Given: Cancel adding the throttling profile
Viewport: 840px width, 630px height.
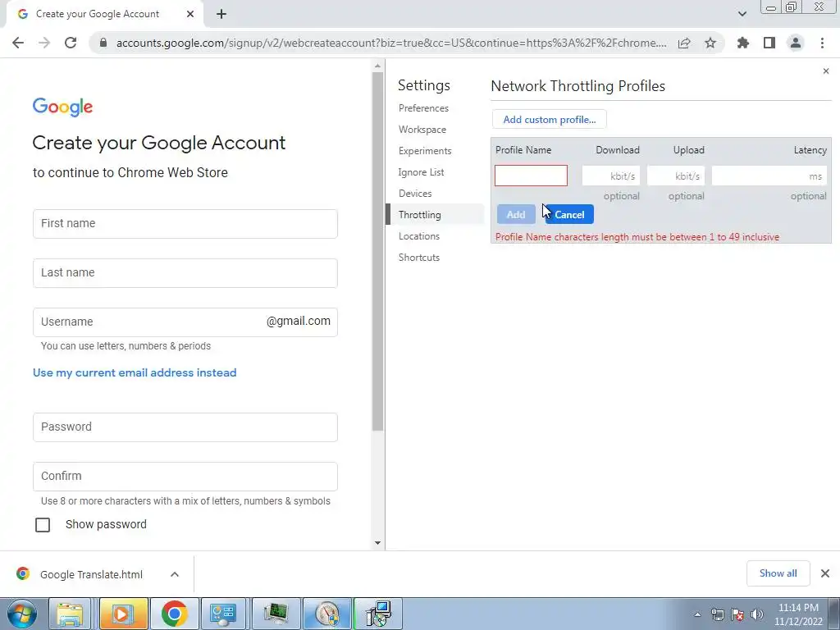Looking at the screenshot, I should tap(569, 215).
